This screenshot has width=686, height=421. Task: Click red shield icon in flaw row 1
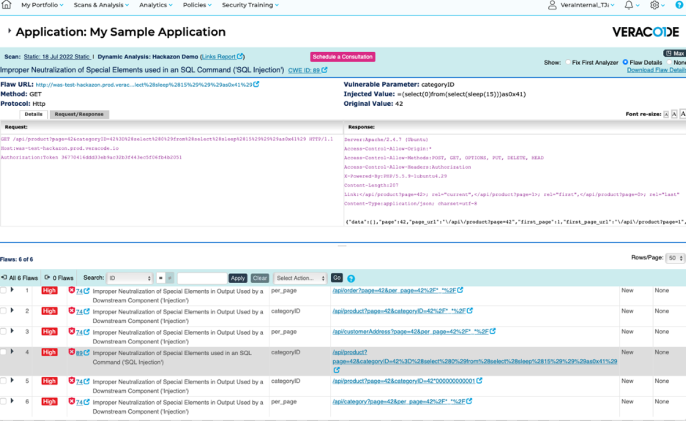coord(72,290)
